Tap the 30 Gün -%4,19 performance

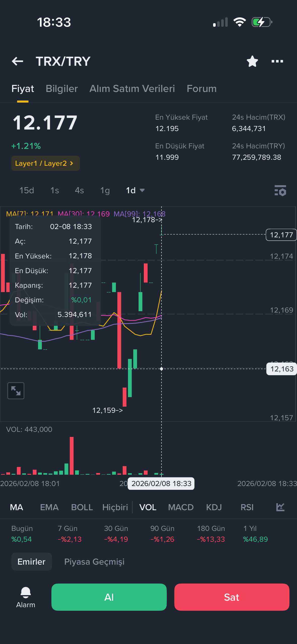pos(116,534)
